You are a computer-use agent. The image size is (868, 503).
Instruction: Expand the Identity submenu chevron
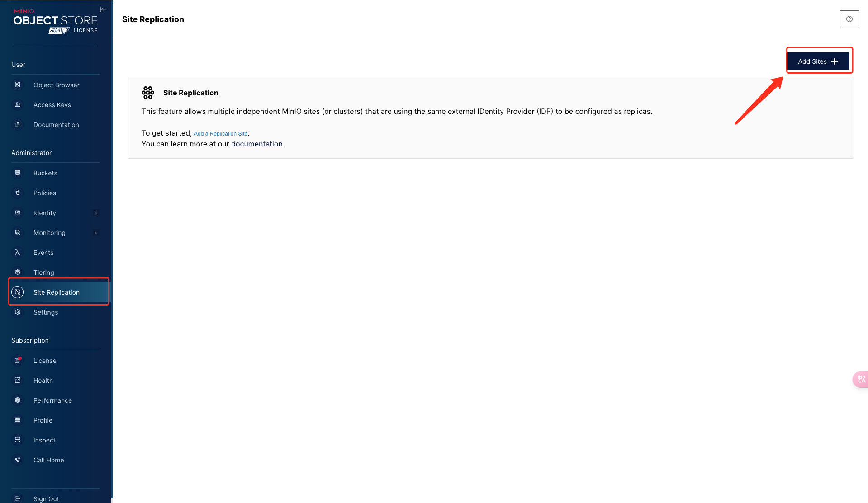[x=96, y=213]
